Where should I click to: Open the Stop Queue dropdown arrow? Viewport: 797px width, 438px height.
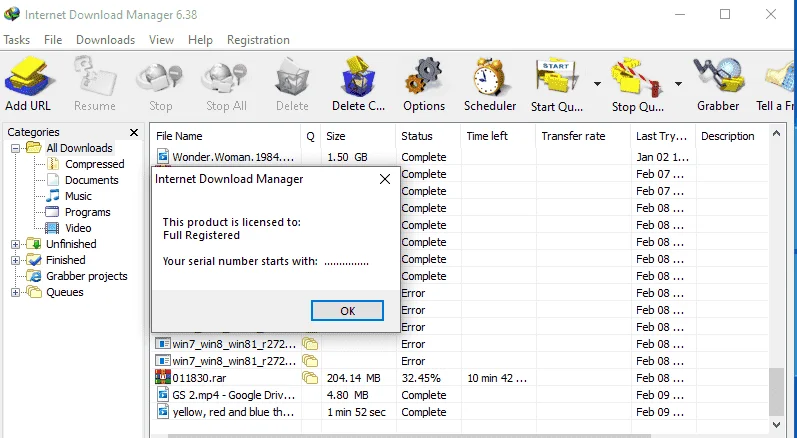click(678, 84)
